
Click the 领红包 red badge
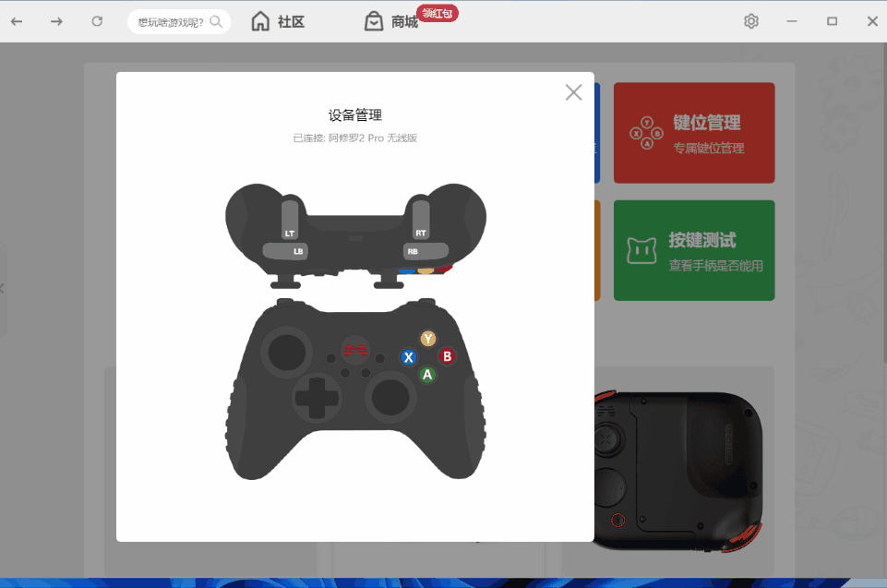438,13
